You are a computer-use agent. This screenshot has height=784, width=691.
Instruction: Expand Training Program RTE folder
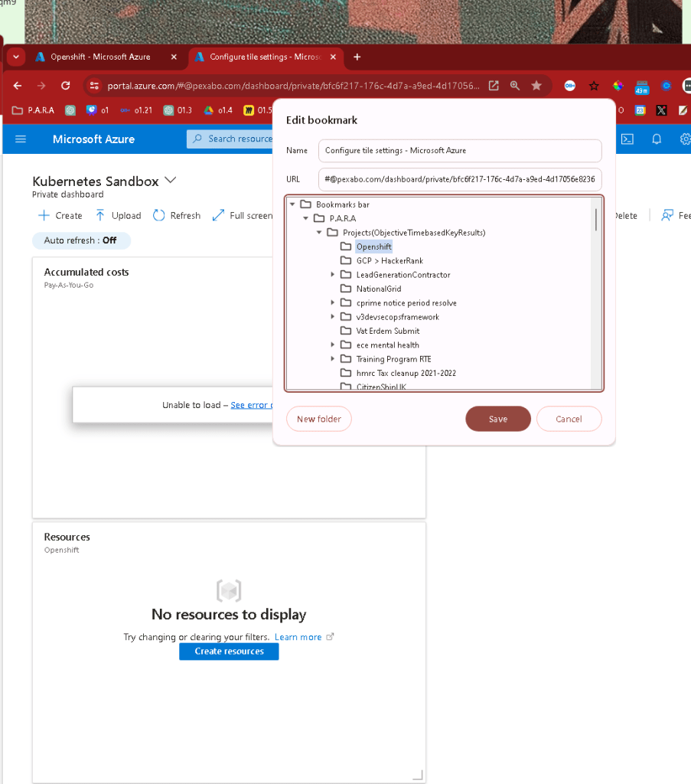[332, 359]
